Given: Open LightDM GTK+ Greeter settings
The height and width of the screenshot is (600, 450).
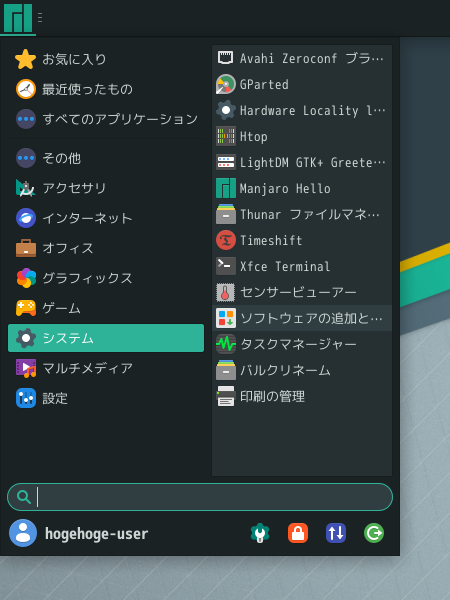Looking at the screenshot, I should 302,162.
